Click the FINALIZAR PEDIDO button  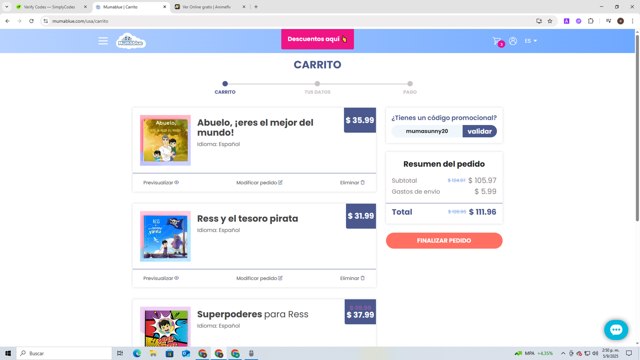[444, 240]
